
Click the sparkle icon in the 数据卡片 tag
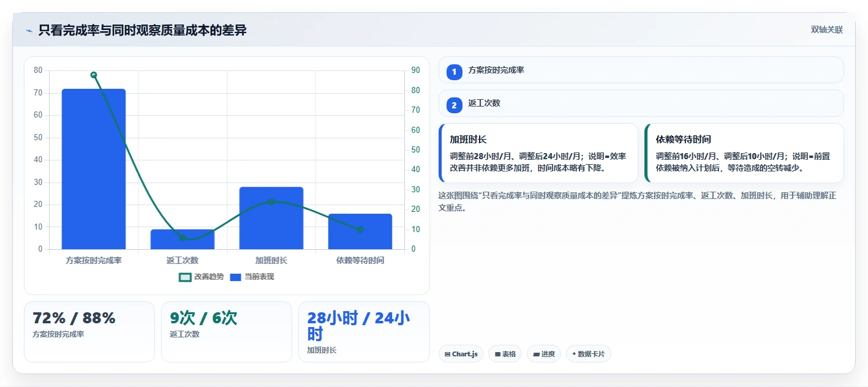[x=574, y=354]
